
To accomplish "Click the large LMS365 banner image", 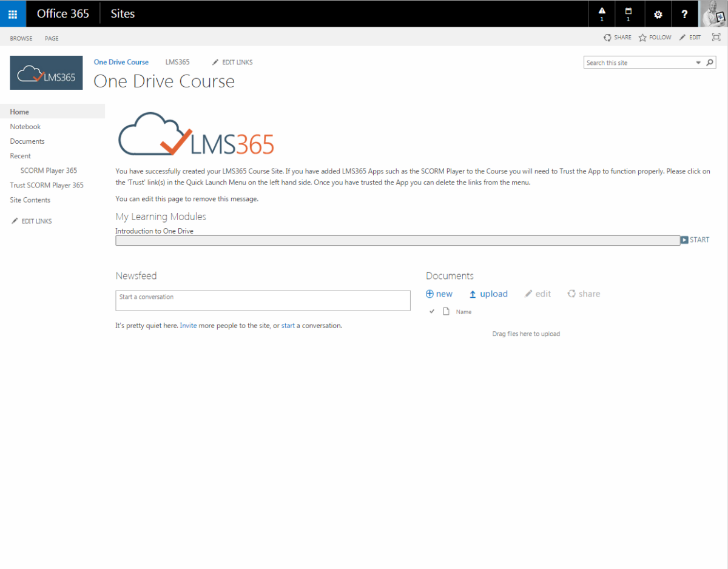I will [195, 134].
